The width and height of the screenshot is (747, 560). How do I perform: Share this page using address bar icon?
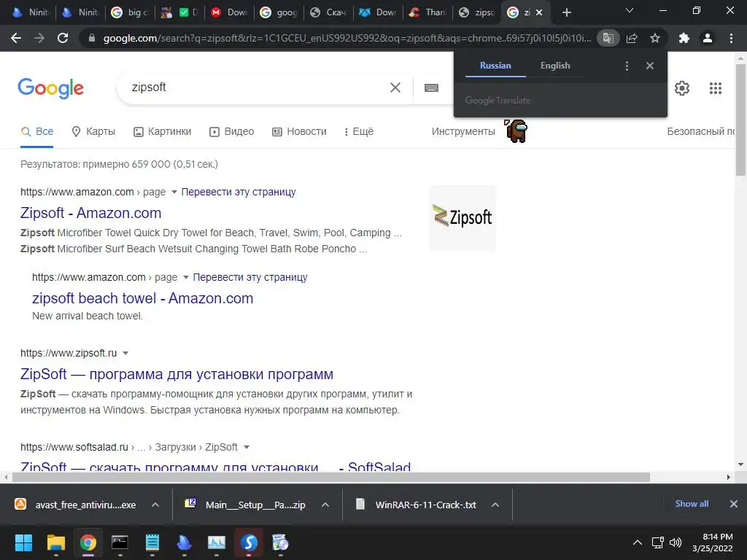(x=632, y=38)
